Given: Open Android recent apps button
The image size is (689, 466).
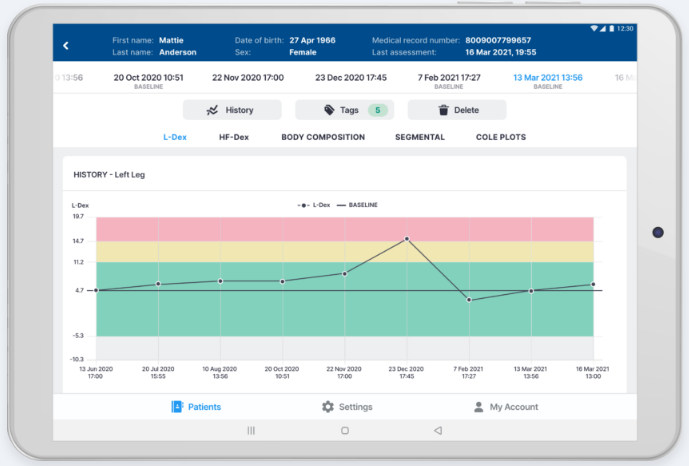Looking at the screenshot, I should click(251, 430).
